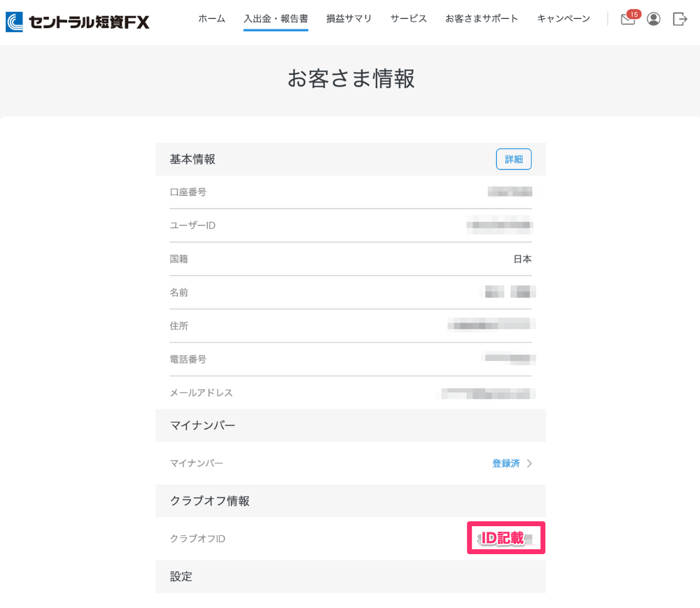700x608 pixels.
Task: Log out using the logout arrow icon
Action: pyautogui.click(x=680, y=19)
